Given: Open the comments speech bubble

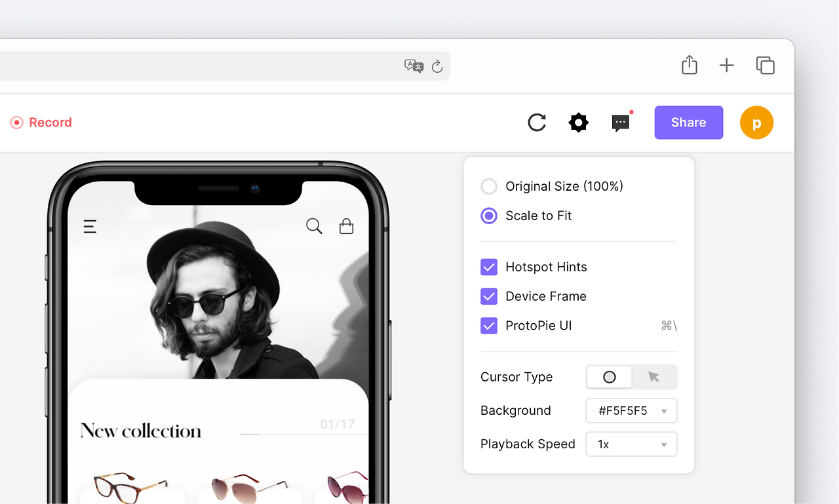Looking at the screenshot, I should click(621, 123).
